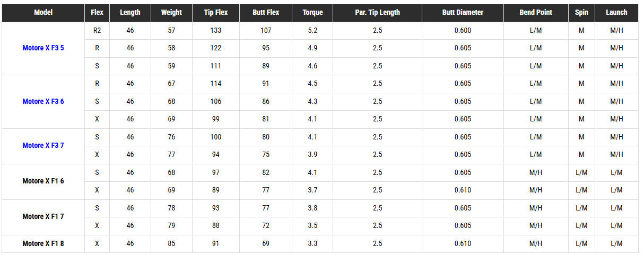Click the Model column header

(43, 12)
